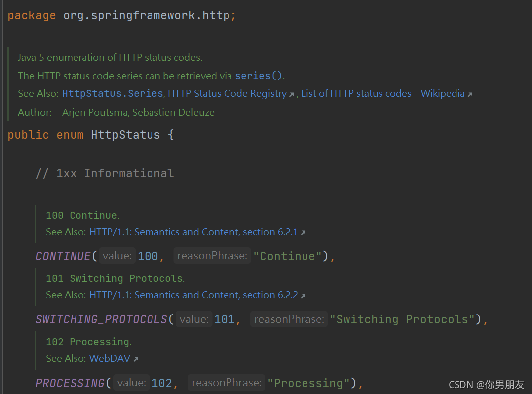Screen dimensions: 532x394
Task: Select the SWITCHING_PROTOCOLS enum constant
Action: [x=101, y=319]
